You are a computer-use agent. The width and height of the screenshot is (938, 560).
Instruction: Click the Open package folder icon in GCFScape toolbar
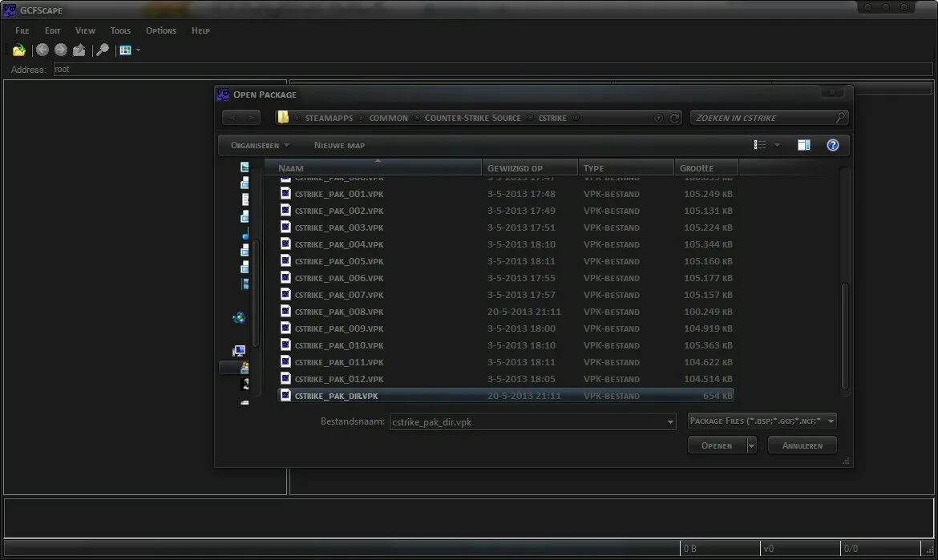pyautogui.click(x=19, y=50)
